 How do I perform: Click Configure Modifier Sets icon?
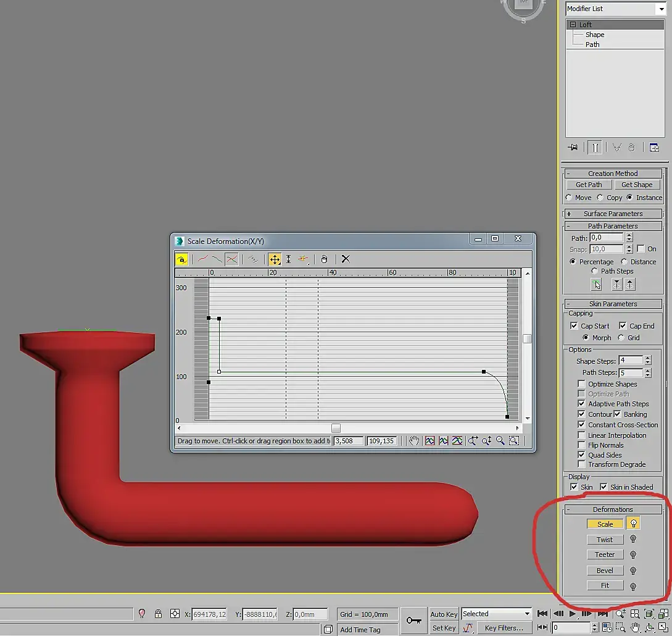coord(654,148)
